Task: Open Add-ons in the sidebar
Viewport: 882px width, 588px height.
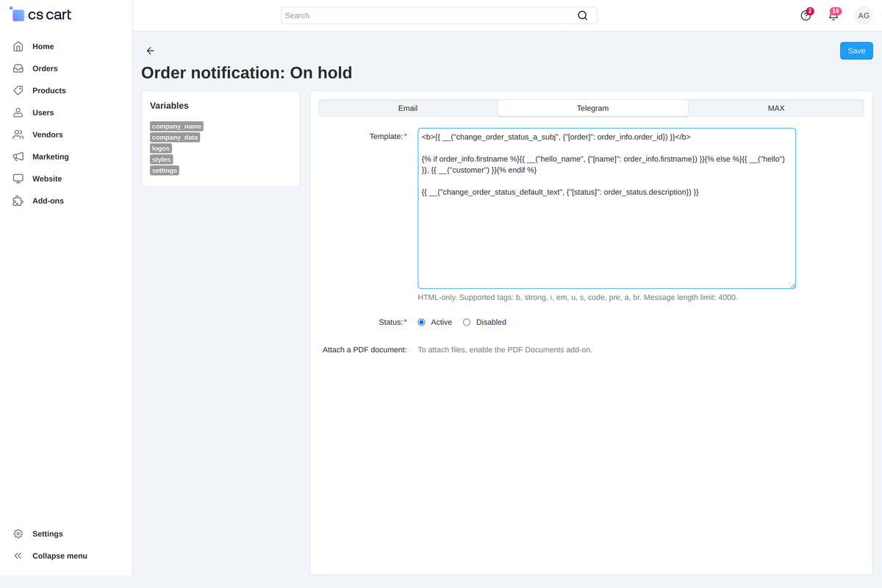Action: point(48,201)
